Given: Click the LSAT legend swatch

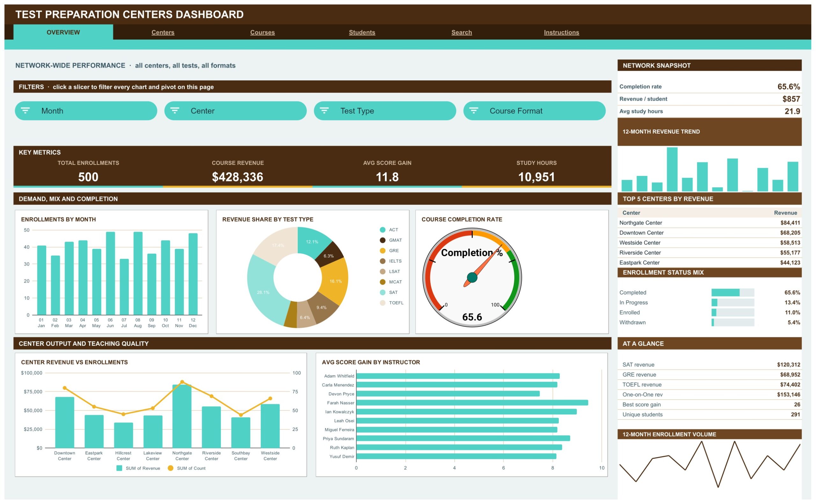Looking at the screenshot, I should pos(382,271).
